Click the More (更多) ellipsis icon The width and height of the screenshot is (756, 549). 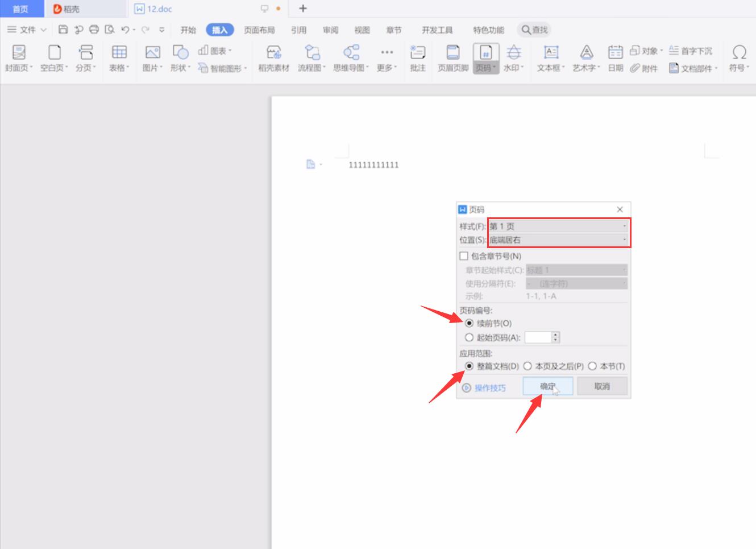point(387,52)
